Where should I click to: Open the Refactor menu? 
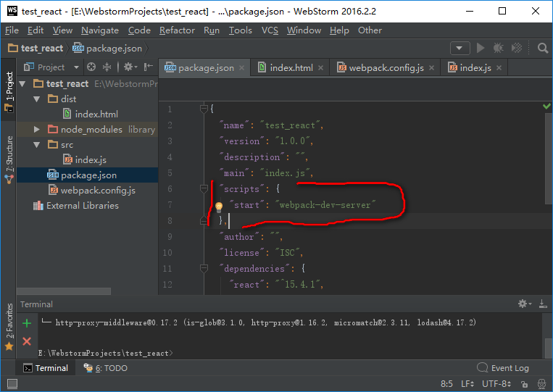[x=177, y=30]
